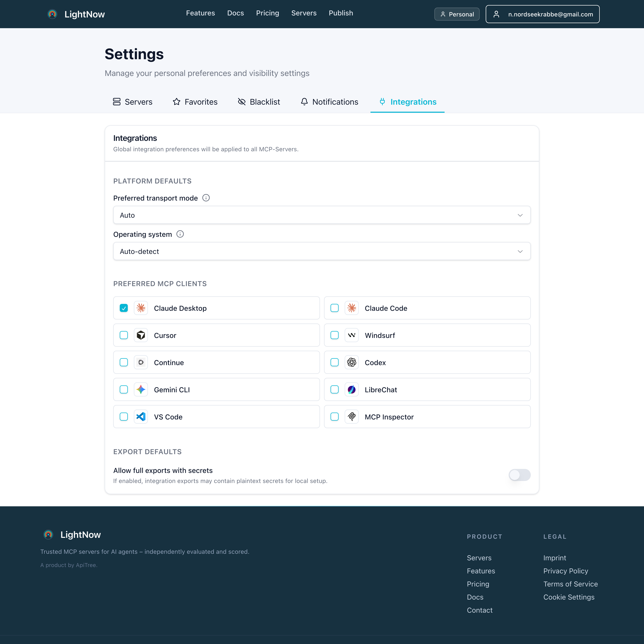Switch to the Servers settings tab
Viewport: 644px width, 644px height.
click(x=133, y=102)
